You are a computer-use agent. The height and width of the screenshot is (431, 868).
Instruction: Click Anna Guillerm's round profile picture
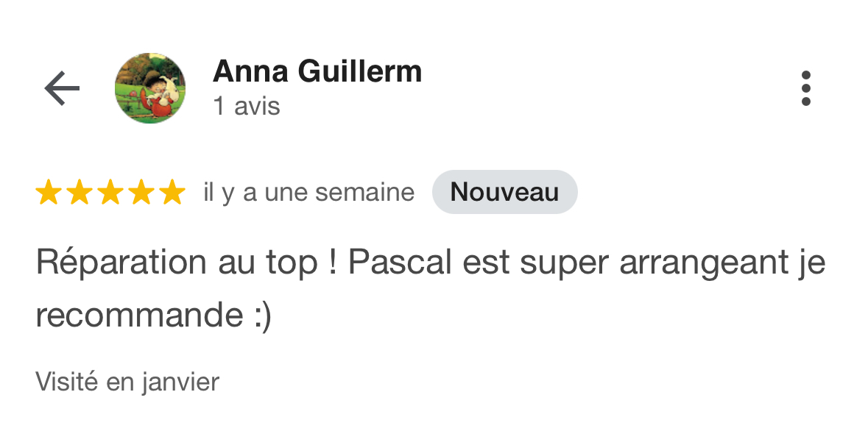[150, 88]
